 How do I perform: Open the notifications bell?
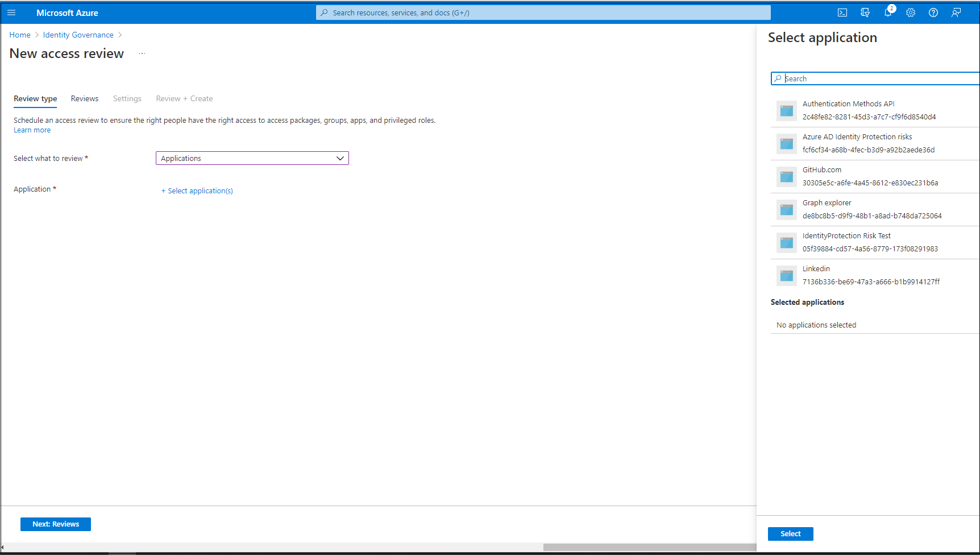tap(888, 13)
